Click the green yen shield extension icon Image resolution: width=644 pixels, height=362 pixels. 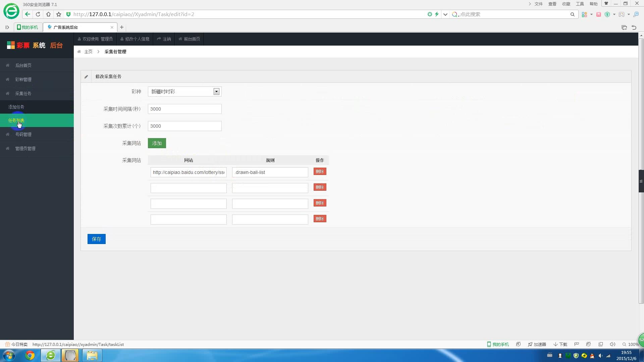pos(607,14)
